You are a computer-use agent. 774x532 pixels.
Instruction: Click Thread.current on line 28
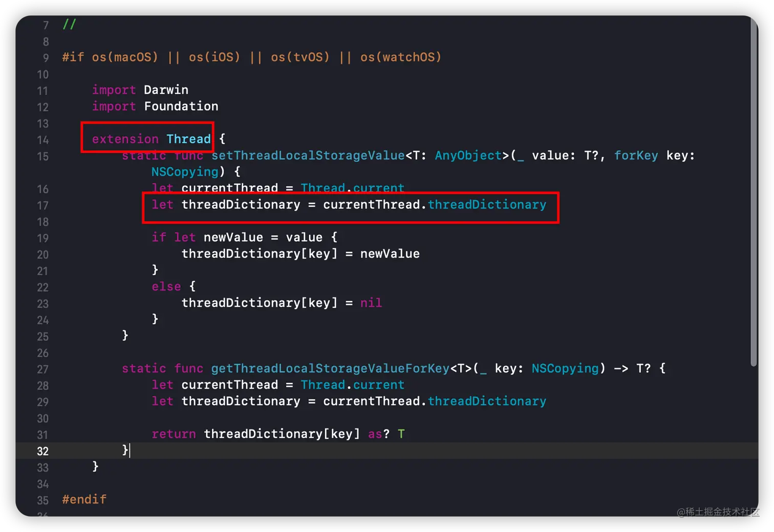click(x=353, y=385)
